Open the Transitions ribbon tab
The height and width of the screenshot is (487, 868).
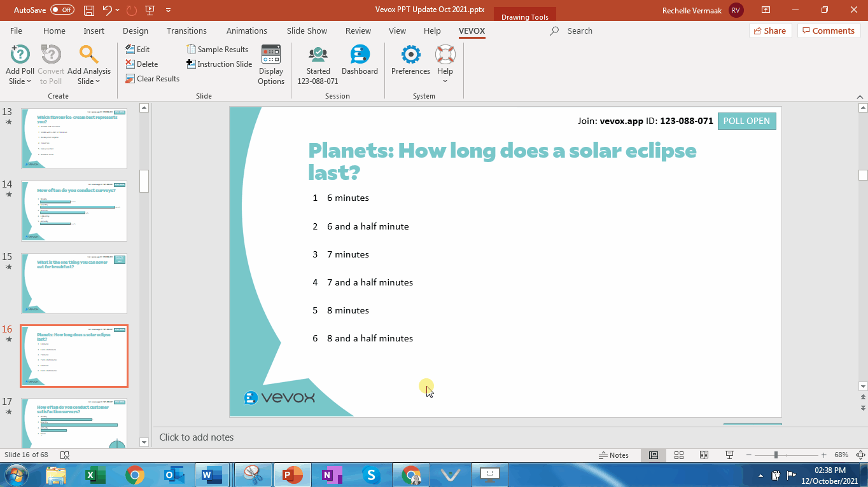click(186, 31)
